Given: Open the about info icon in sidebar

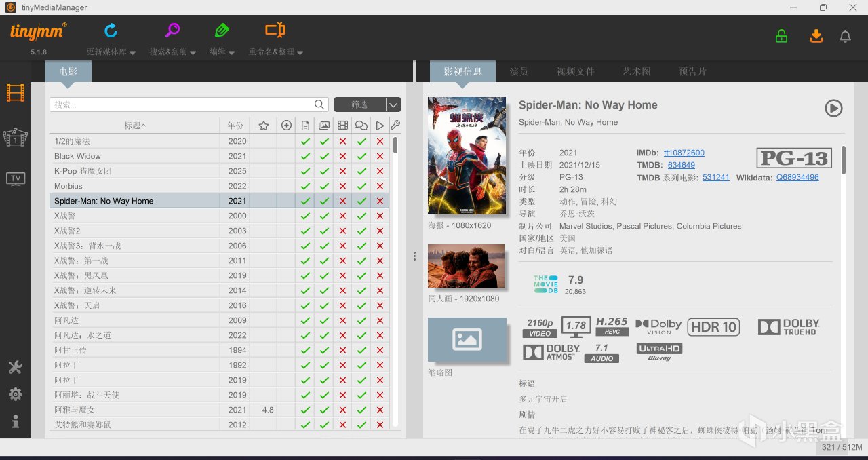Looking at the screenshot, I should tap(16, 422).
